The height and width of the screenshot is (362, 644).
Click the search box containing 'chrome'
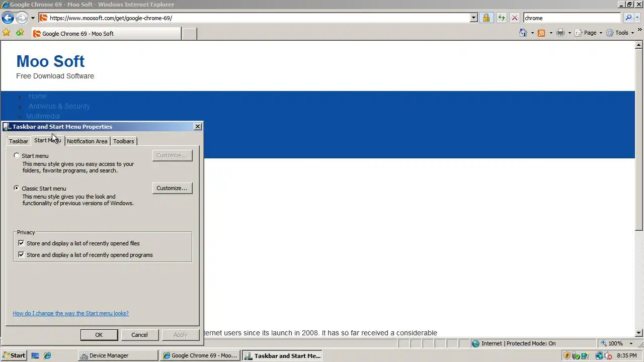click(x=572, y=18)
